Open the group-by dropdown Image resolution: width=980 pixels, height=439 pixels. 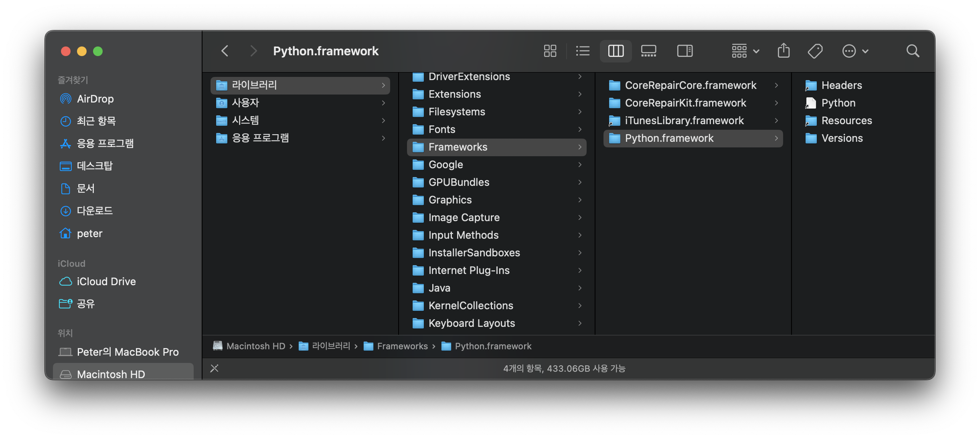(745, 51)
